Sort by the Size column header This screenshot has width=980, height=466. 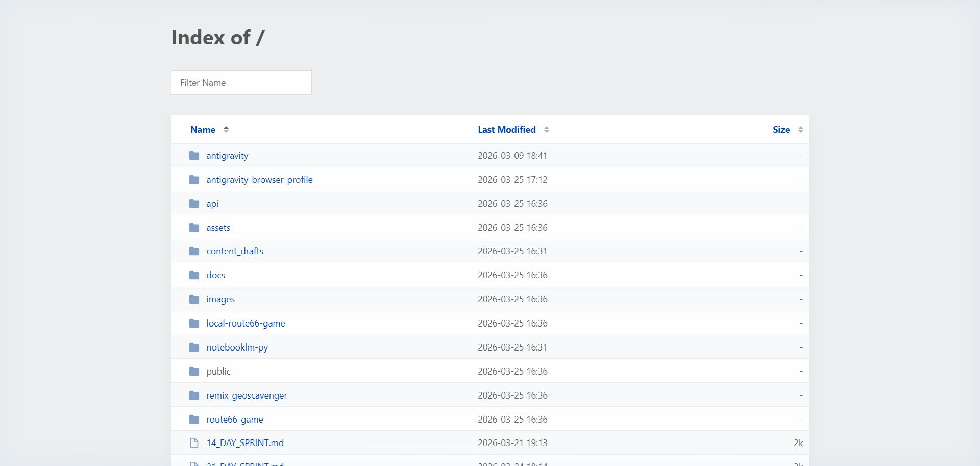[781, 130]
